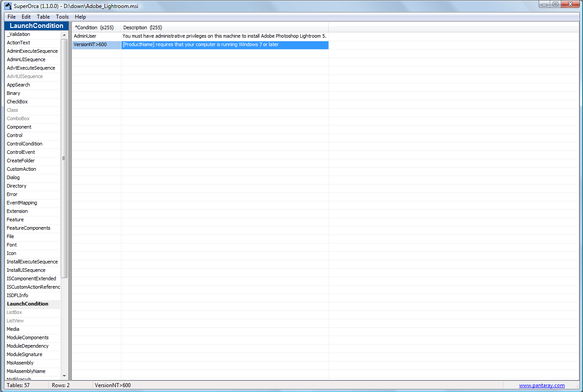Click the scroll up arrow of table list
Image resolution: width=583 pixels, height=392 pixels.
(64, 35)
